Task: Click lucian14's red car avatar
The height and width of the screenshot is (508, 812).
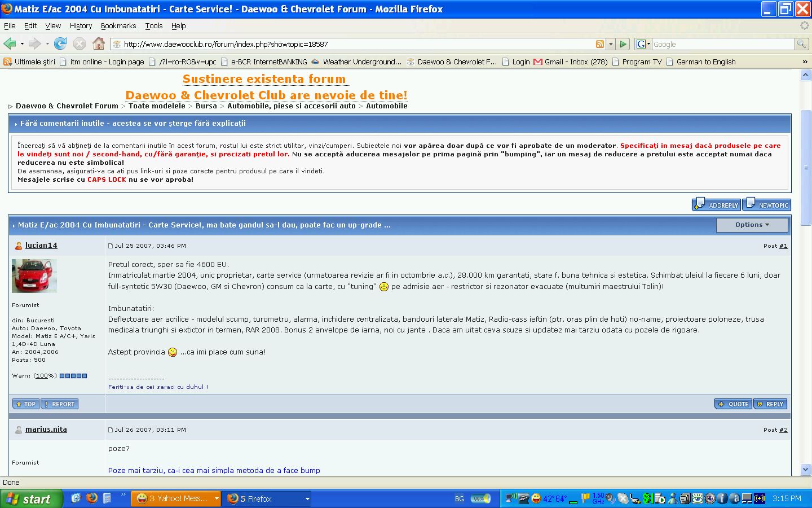Action: point(34,276)
